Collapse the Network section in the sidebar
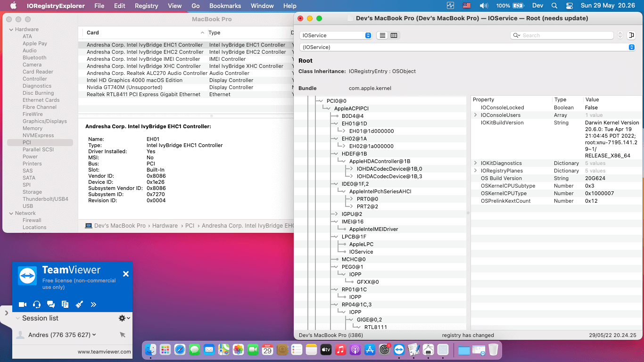This screenshot has height=362, width=644. pos(11,213)
